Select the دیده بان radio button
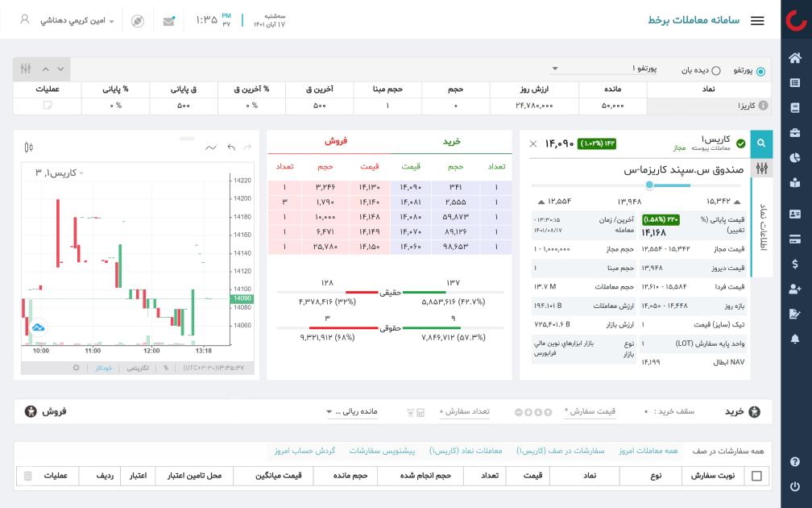The image size is (812, 508). tap(715, 71)
